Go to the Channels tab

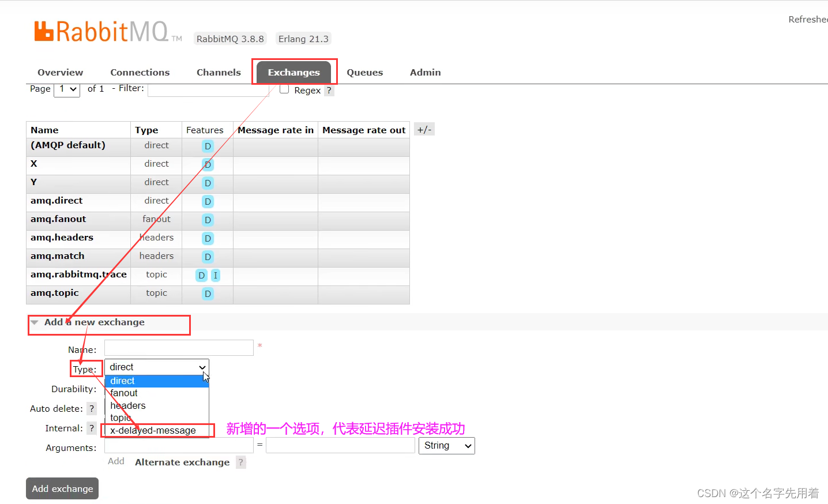219,73
